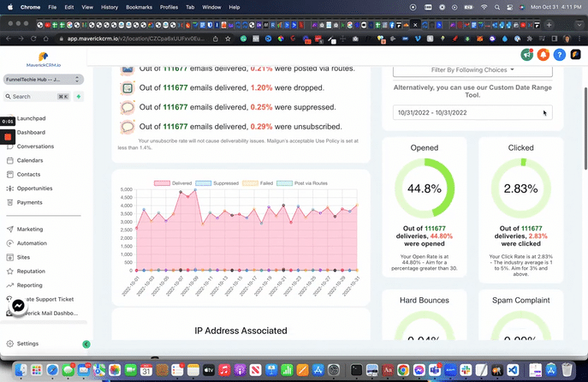Click the Calendars sidebar icon
The height and width of the screenshot is (382, 588).
(x=10, y=160)
